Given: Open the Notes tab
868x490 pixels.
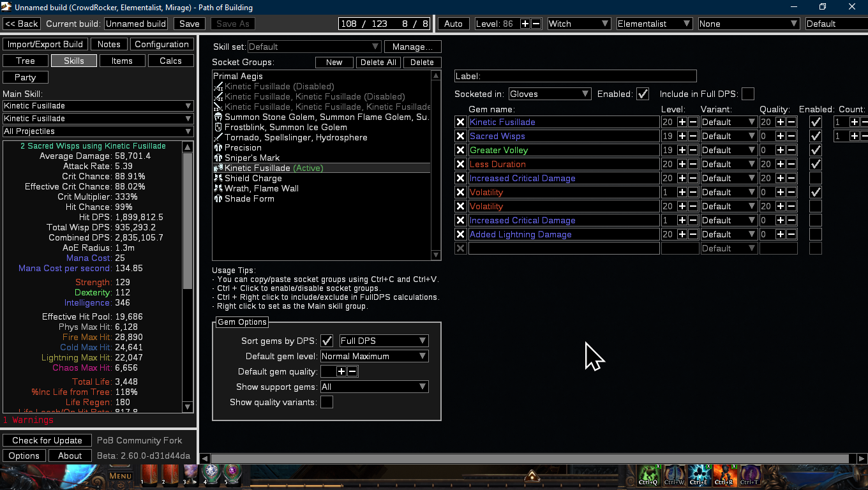Looking at the screenshot, I should 108,44.
